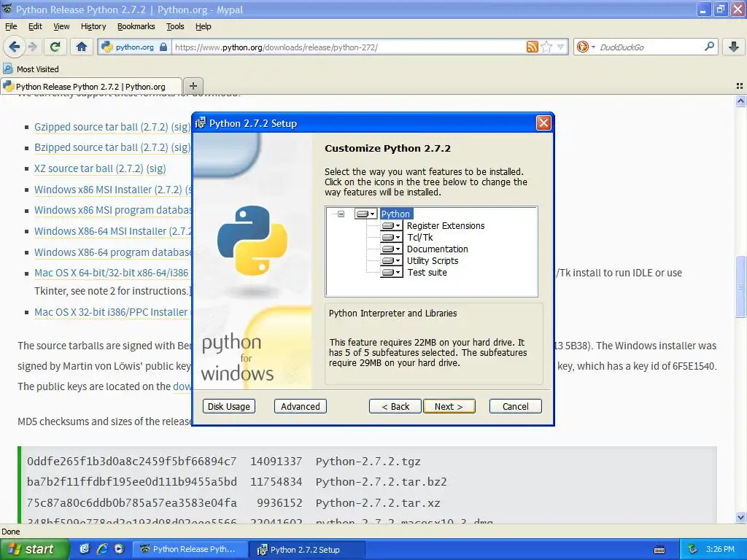Image resolution: width=747 pixels, height=560 pixels.
Task: Open Bzipped source tar ball (2.7.2) link
Action: pos(101,147)
